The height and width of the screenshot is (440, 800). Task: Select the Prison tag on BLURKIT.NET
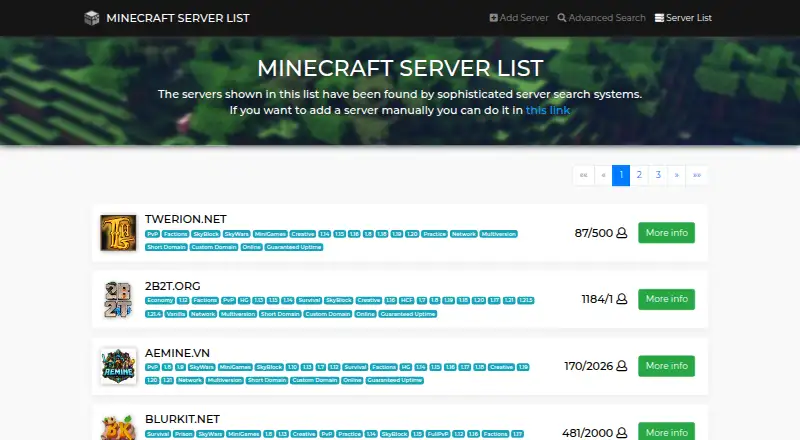[184, 434]
